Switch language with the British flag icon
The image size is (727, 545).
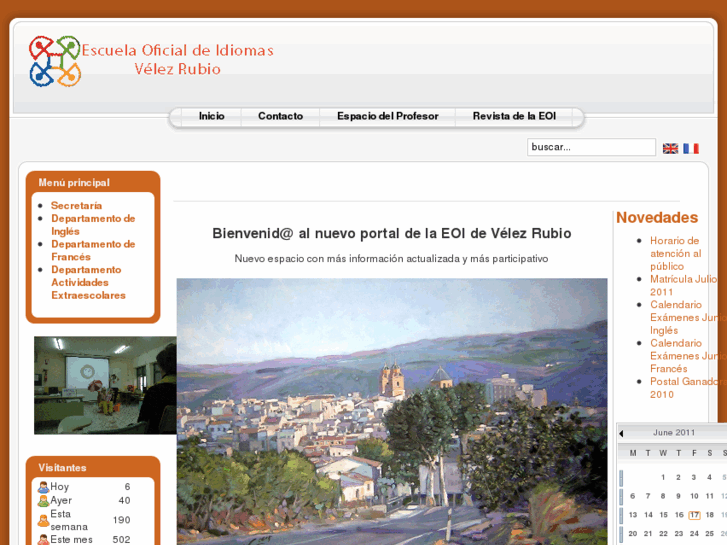[x=670, y=148]
